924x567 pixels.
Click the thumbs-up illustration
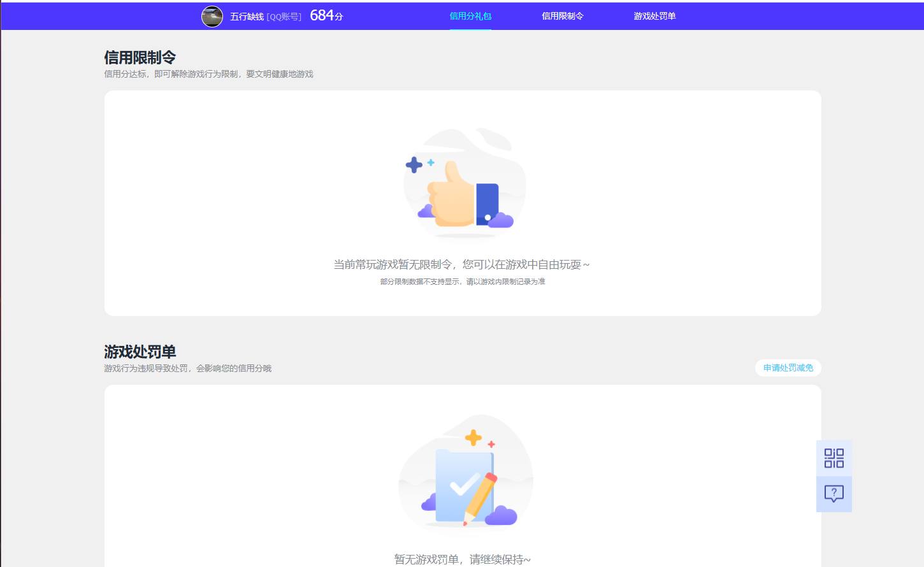[x=465, y=183]
